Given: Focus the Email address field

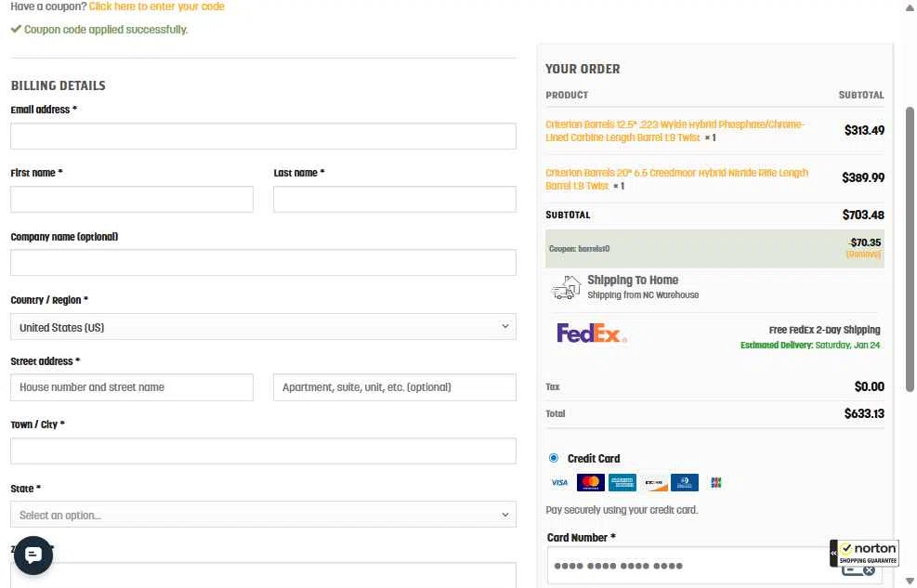Looking at the screenshot, I should [x=263, y=137].
